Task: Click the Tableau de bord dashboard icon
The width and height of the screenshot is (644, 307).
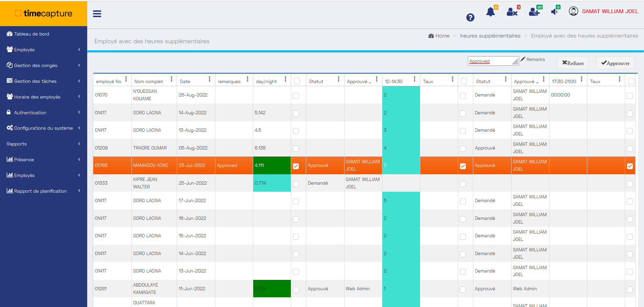Action: (10, 34)
